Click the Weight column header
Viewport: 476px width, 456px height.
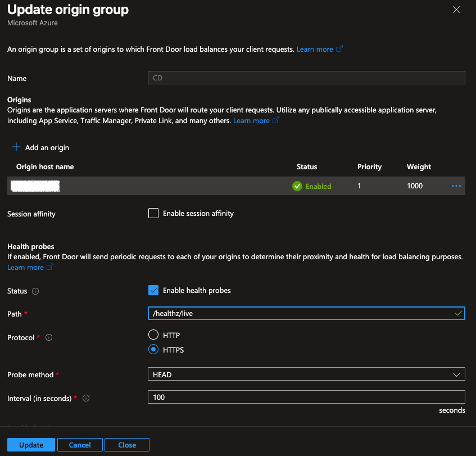[x=419, y=167]
